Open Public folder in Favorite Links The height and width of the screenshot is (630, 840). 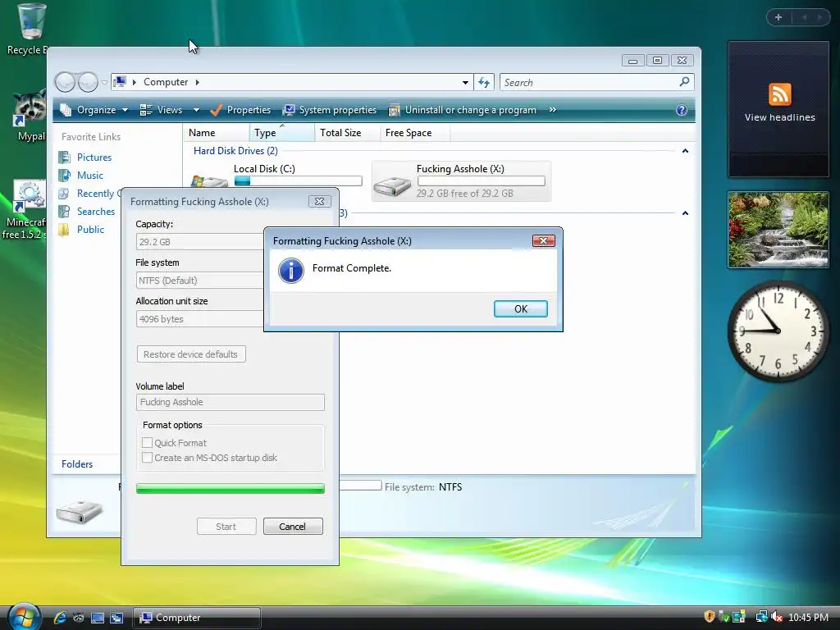coord(81,230)
